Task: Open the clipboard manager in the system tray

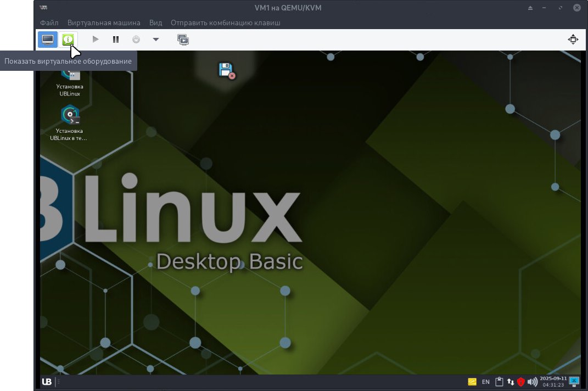Action: click(x=499, y=381)
